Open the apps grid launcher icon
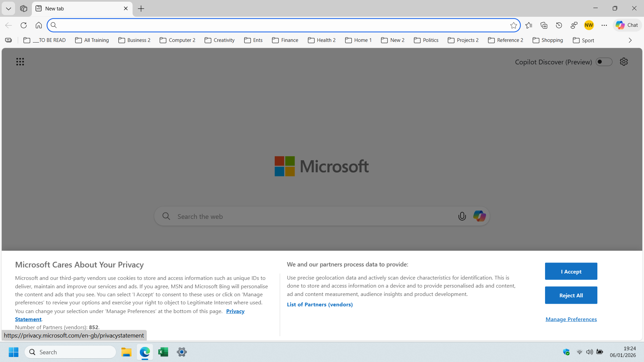This screenshot has height=362, width=644. [x=20, y=62]
